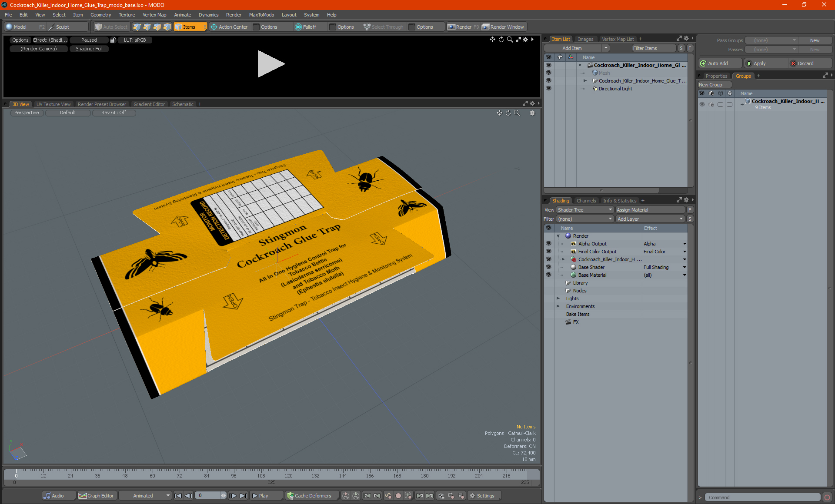This screenshot has width=835, height=504.
Task: Click Discard button
Action: 810,63
